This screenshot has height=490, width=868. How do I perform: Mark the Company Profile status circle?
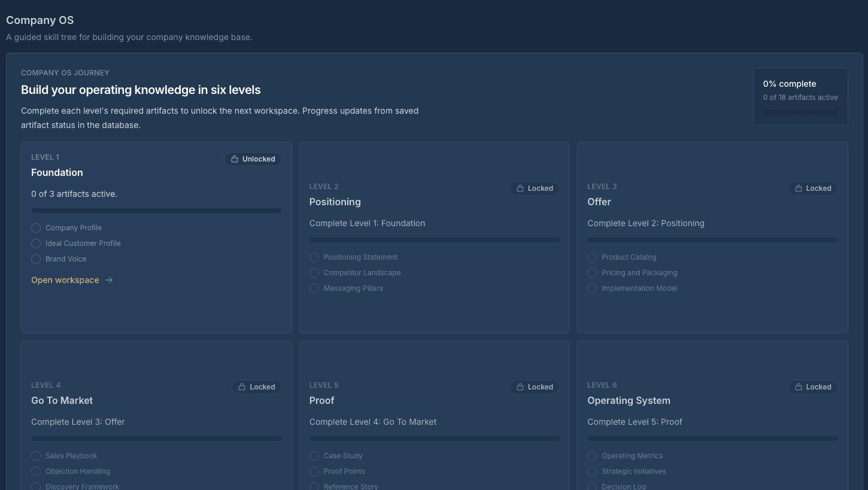click(x=36, y=228)
